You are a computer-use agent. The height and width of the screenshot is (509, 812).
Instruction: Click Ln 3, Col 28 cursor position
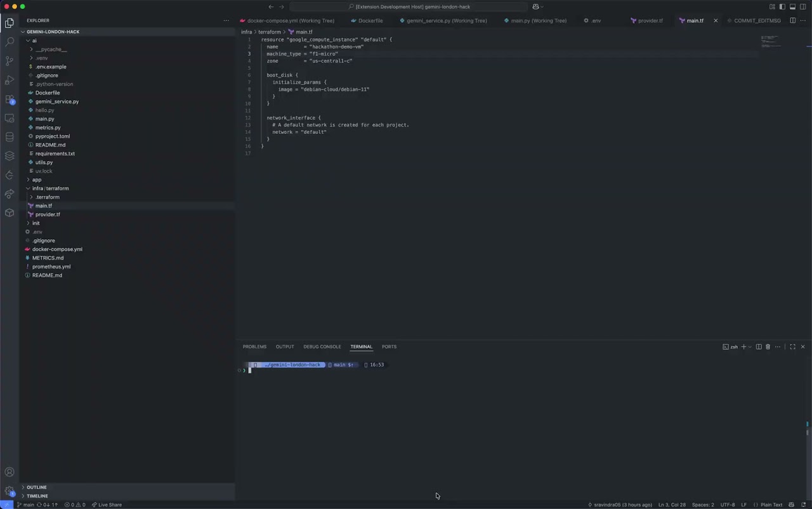click(x=672, y=505)
